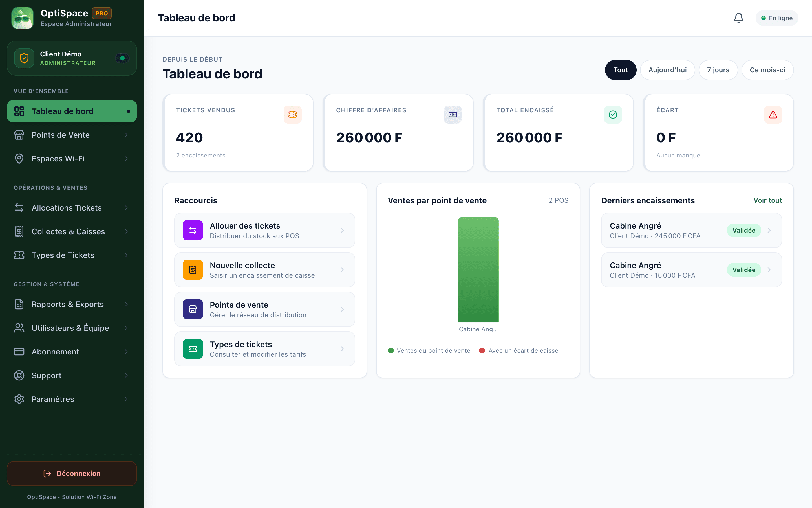This screenshot has height=508, width=812.
Task: Click the Total encaissé checkmark icon
Action: [x=613, y=115]
